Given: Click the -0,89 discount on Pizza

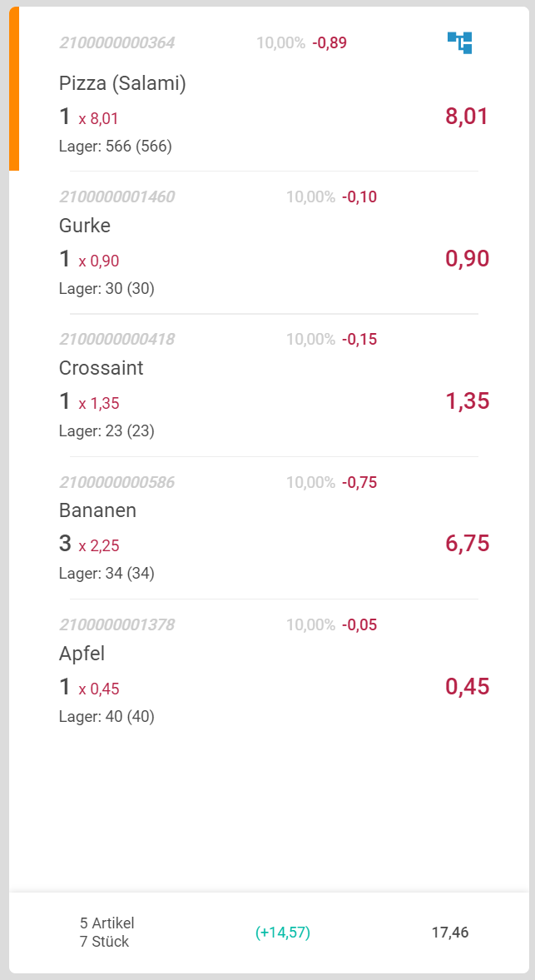Looking at the screenshot, I should [329, 42].
